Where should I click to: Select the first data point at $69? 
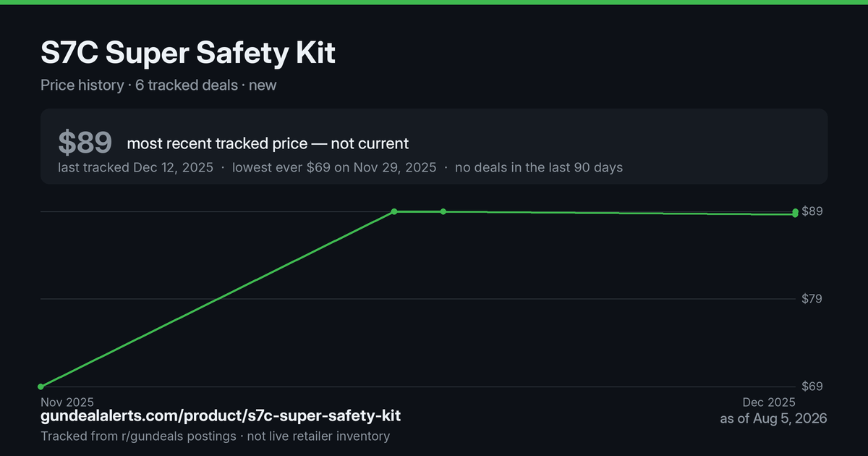point(41,387)
